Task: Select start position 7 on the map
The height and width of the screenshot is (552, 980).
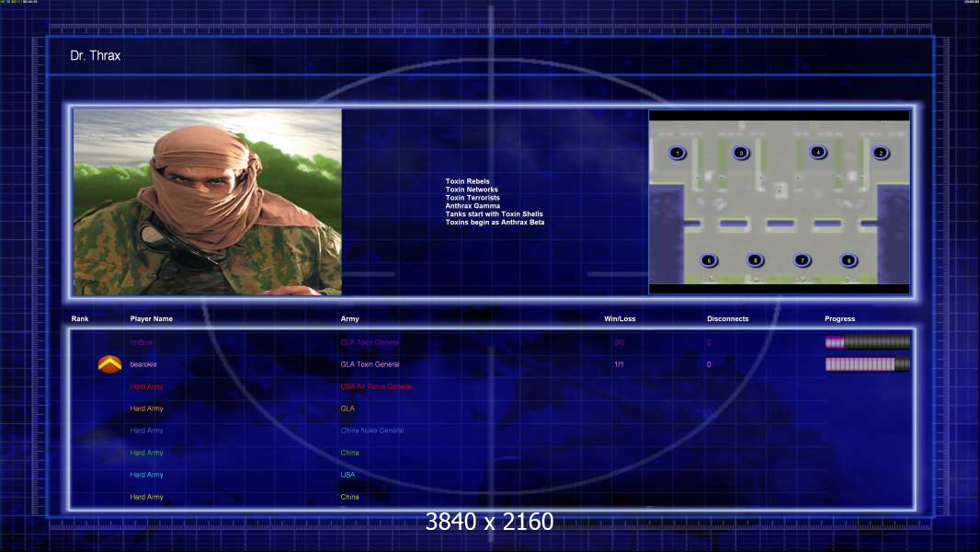Action: coord(802,260)
